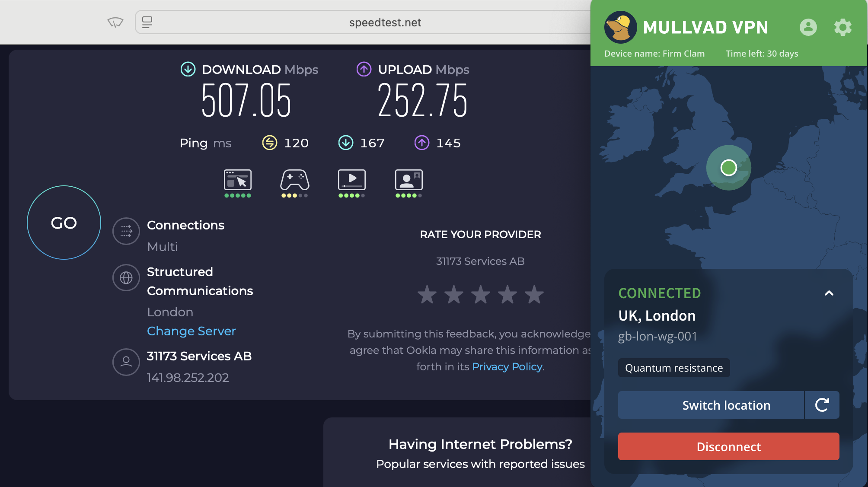The width and height of the screenshot is (868, 487).
Task: Rate provider two stars
Action: [x=454, y=294]
